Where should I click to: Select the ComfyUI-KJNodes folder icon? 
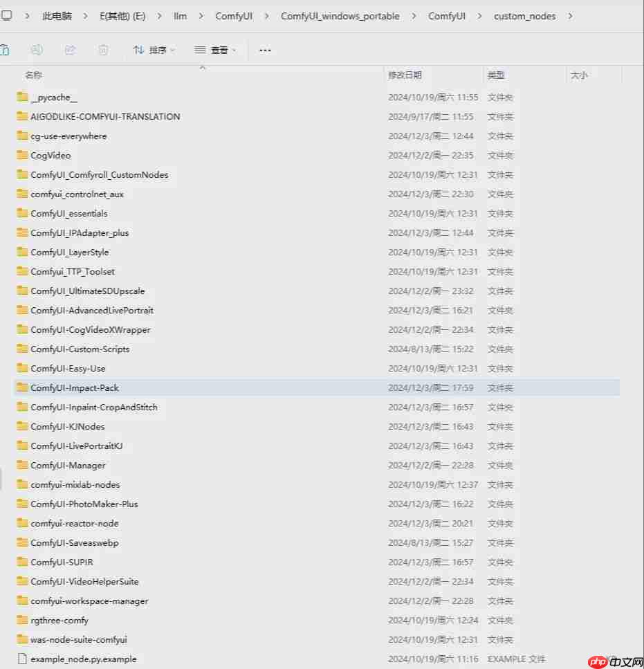tap(22, 426)
